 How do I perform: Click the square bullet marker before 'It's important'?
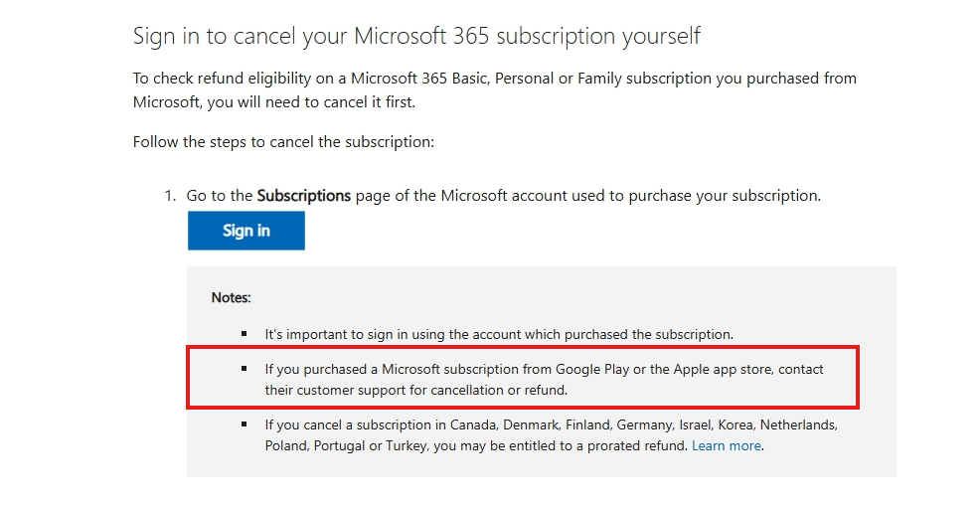[x=244, y=333]
